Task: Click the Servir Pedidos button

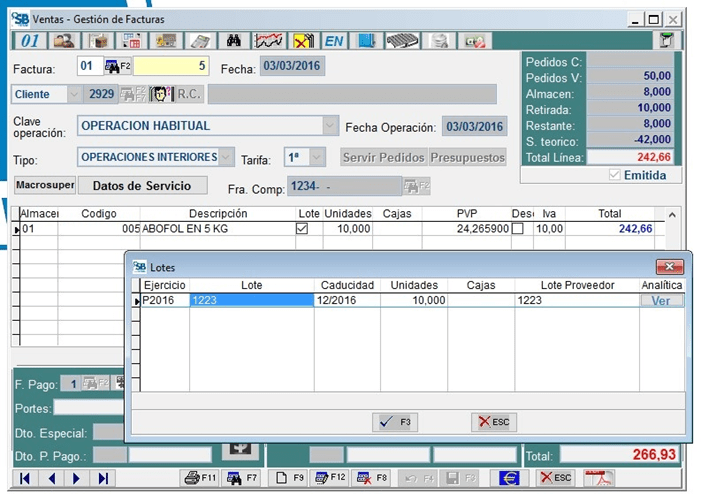Action: tap(383, 157)
